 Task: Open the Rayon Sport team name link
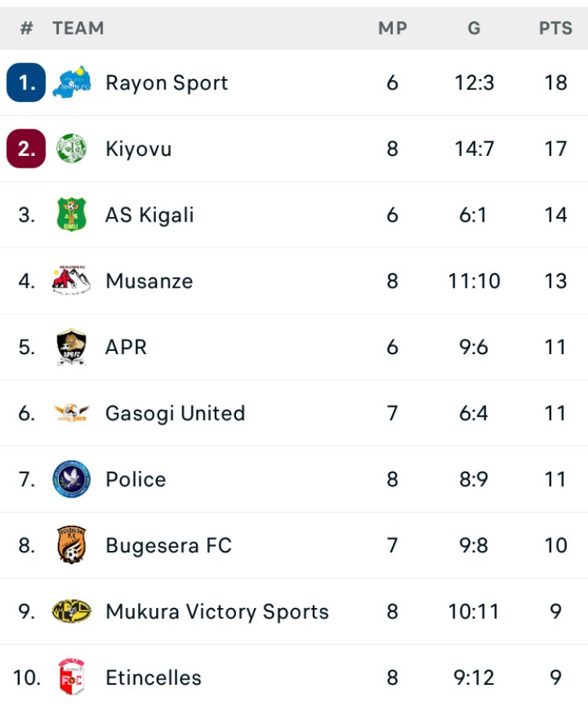(166, 83)
